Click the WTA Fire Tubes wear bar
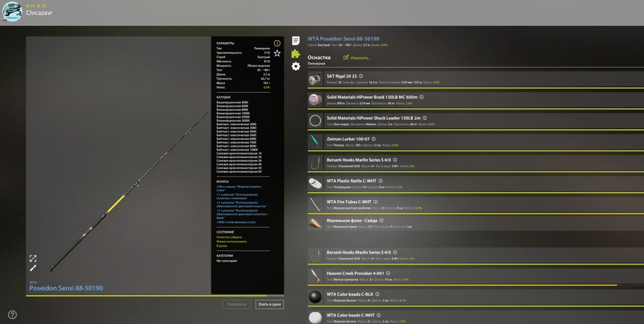Viewport: 644px width, 324px height. pyautogui.click(x=475, y=214)
